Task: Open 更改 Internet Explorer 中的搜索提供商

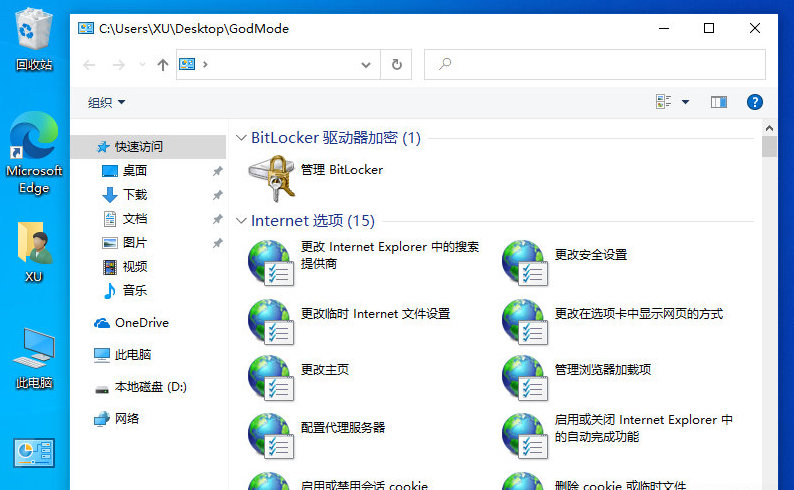Action: [364, 263]
